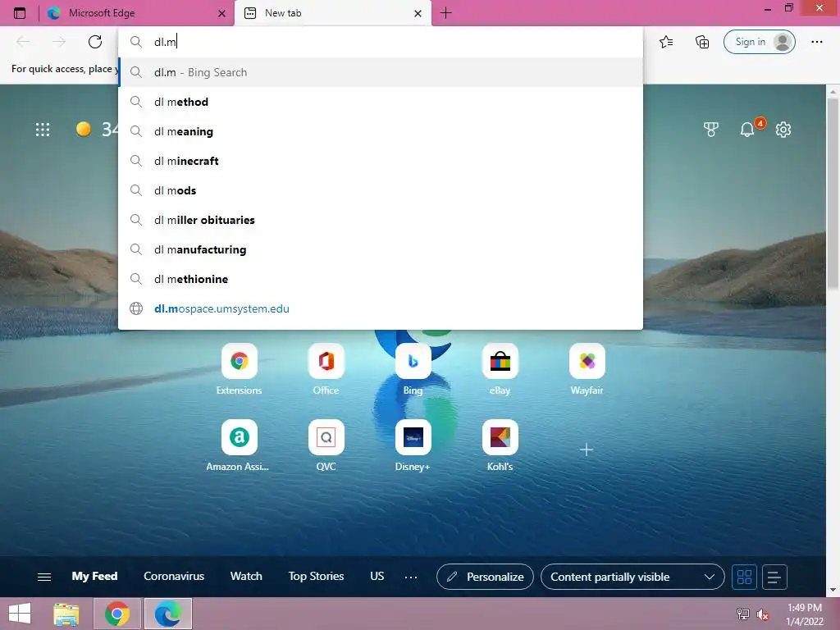Open the Kohl's quick link
Viewport: 840px width, 630px height.
click(500, 445)
